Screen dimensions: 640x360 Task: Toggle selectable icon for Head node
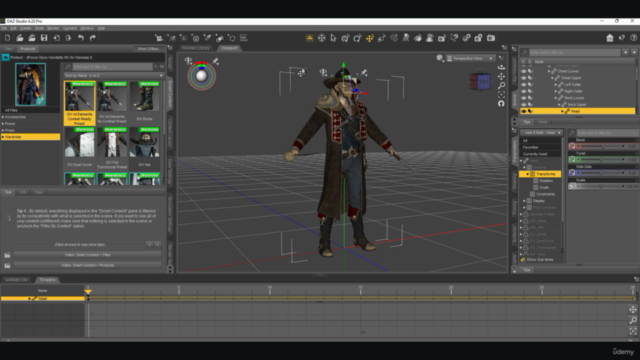coord(531,111)
